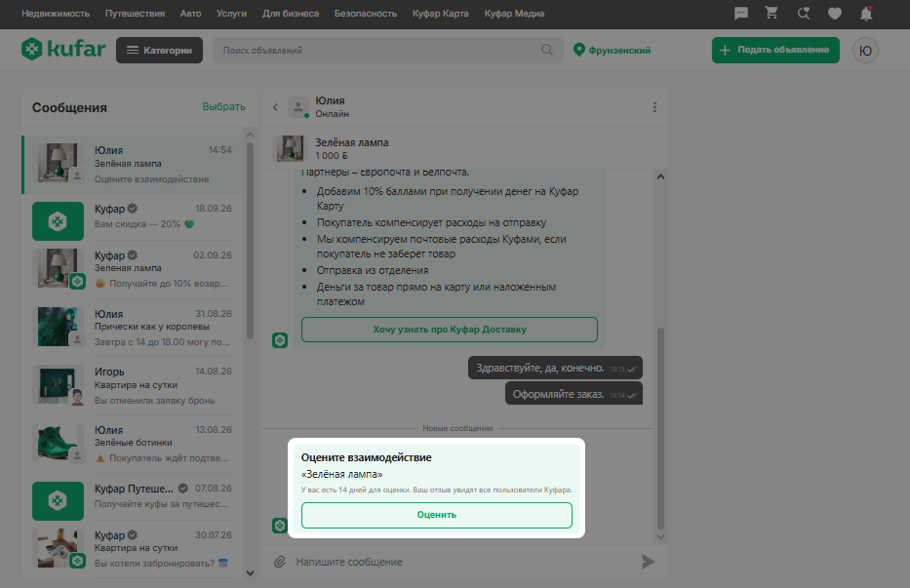The width and height of the screenshot is (910, 588).
Task: Focus the Напишите сообщение input
Action: click(x=464, y=562)
